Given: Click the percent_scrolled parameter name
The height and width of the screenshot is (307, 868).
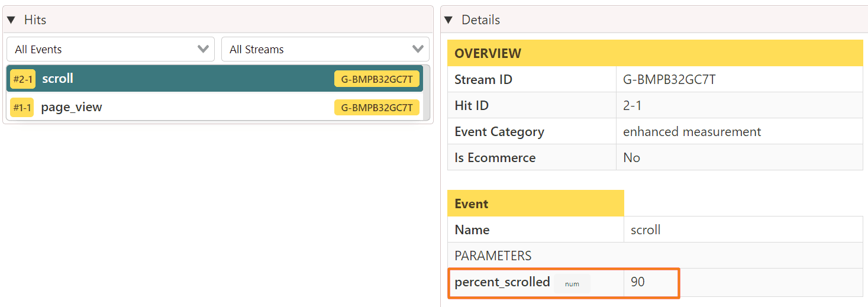Looking at the screenshot, I should [x=502, y=282].
